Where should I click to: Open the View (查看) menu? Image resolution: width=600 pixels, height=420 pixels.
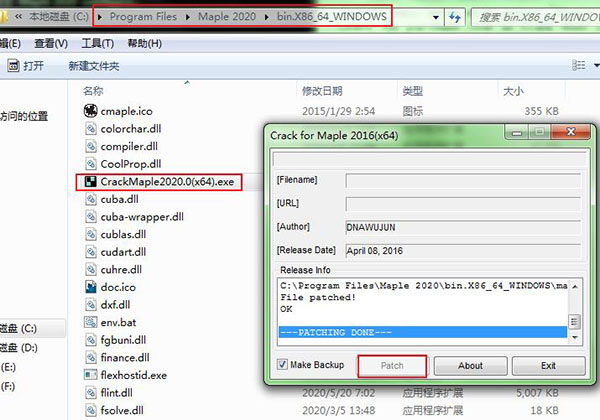51,44
